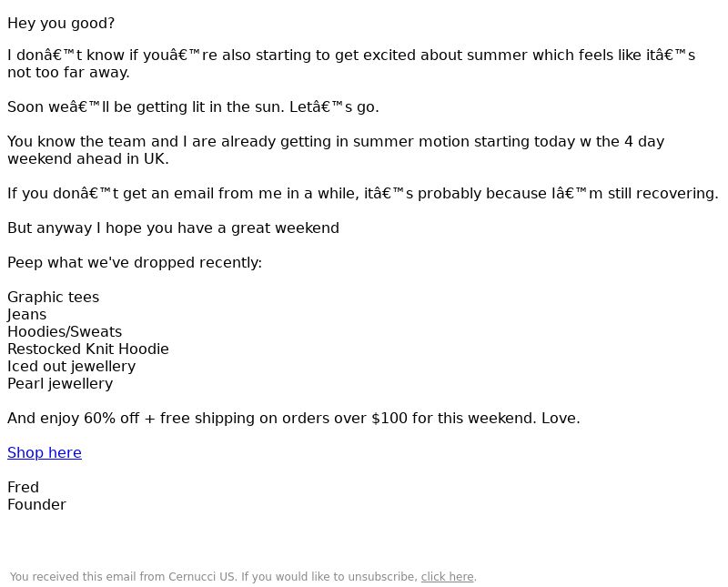The image size is (728, 587).
Task: Click the 'You received this email from Cernucci US' footer
Action: click(x=243, y=577)
